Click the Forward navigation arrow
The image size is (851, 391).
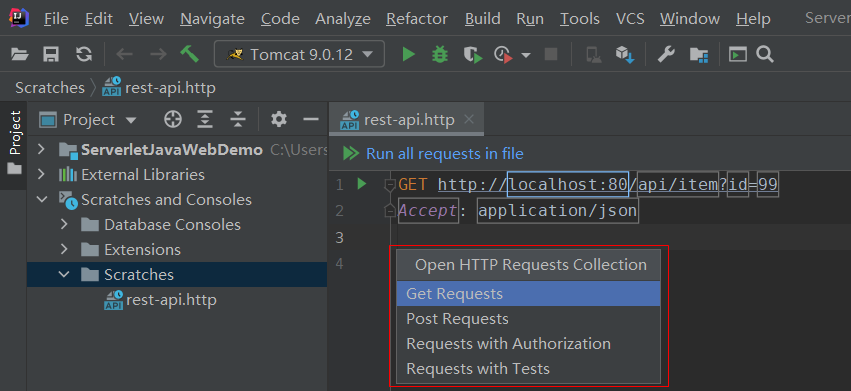158,54
